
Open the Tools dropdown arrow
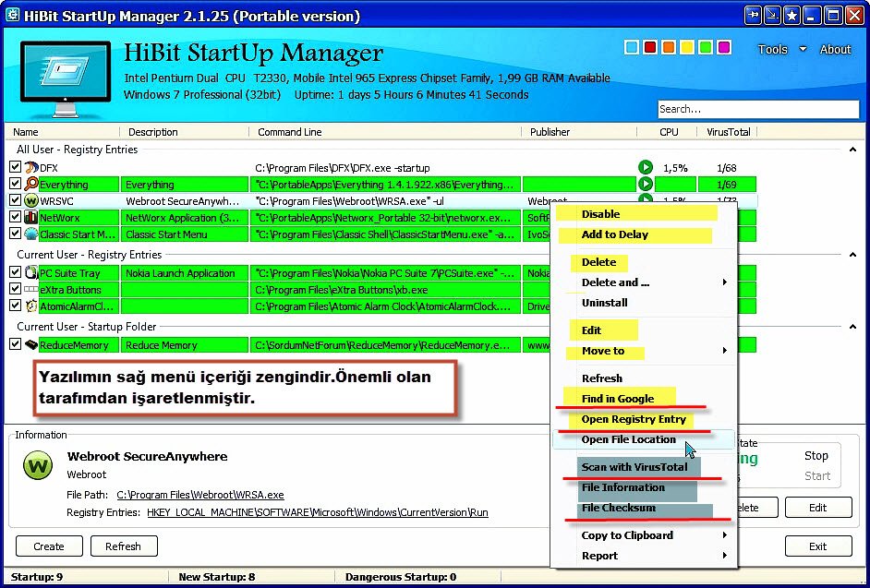point(803,49)
